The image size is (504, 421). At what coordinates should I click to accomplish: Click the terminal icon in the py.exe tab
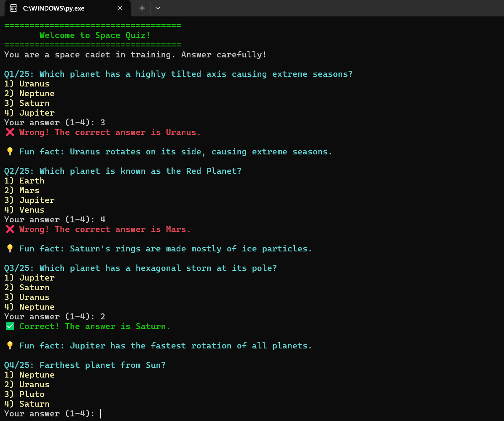[x=13, y=8]
